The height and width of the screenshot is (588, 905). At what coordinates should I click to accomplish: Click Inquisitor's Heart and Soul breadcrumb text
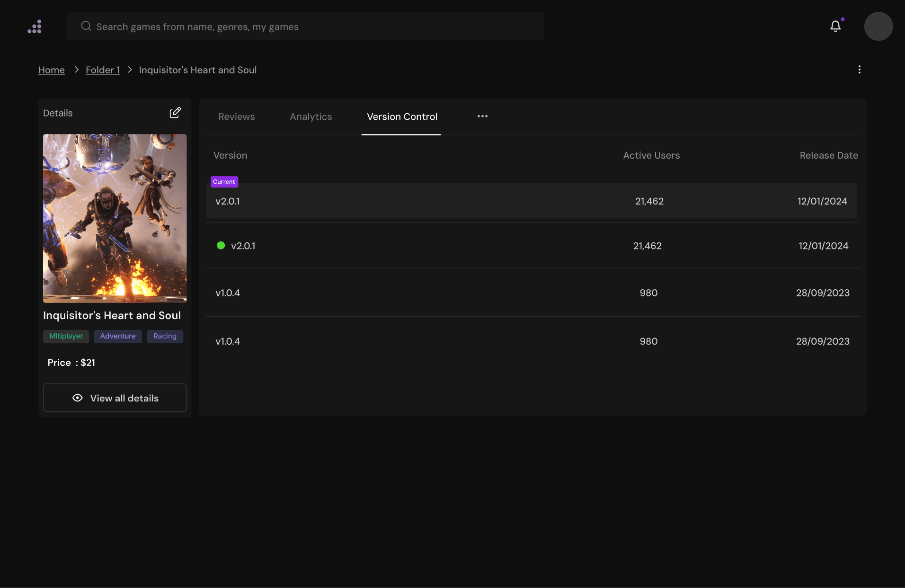coord(198,70)
